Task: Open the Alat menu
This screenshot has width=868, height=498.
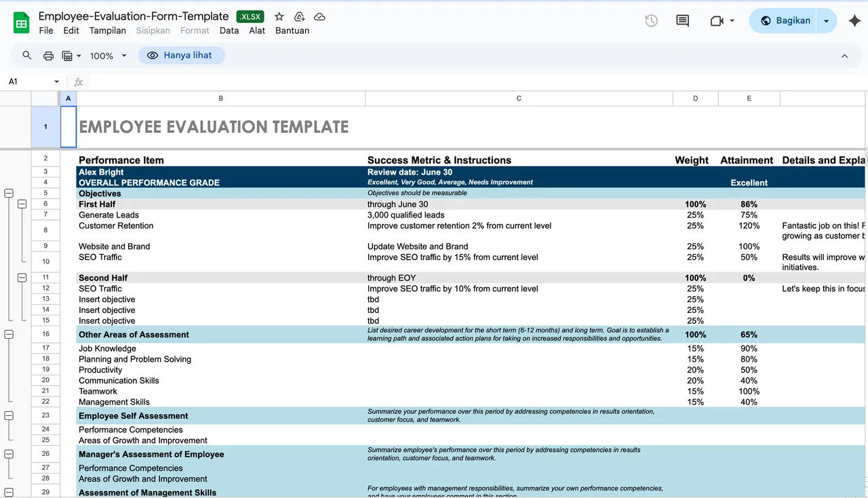Action: click(x=257, y=30)
